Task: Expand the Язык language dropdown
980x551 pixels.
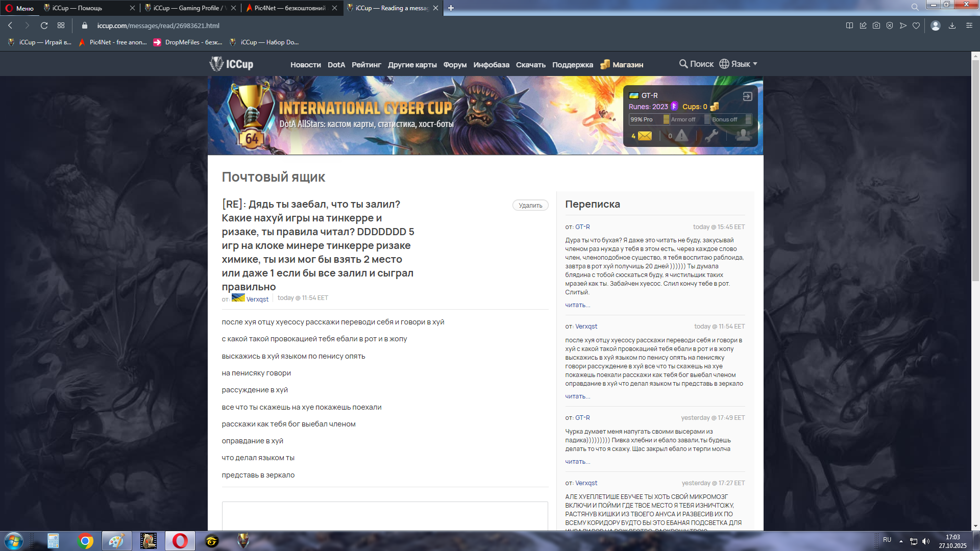Action: pos(739,64)
